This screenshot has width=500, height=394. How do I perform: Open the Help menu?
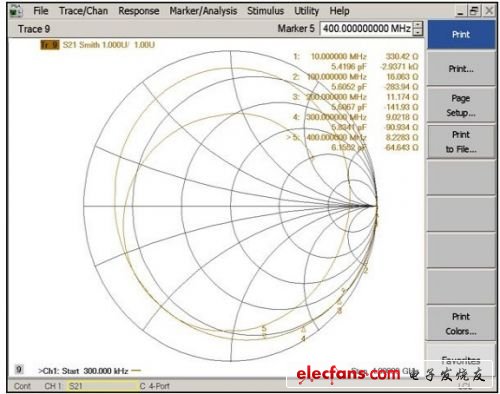339,11
